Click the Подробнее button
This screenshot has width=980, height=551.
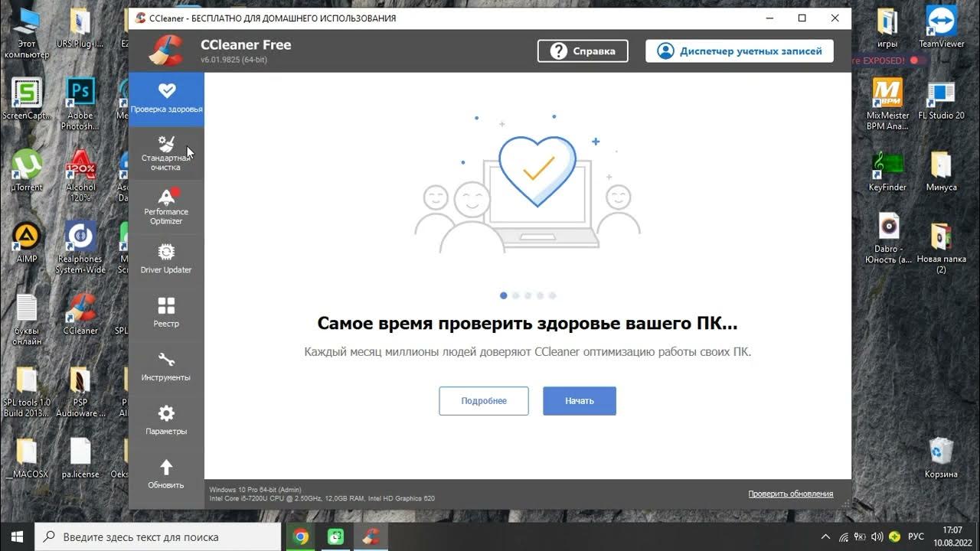tap(484, 401)
